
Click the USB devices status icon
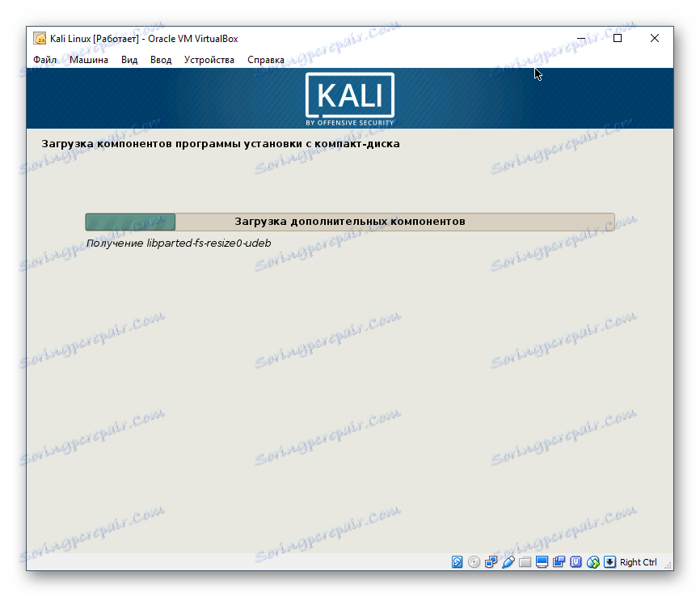(x=508, y=561)
